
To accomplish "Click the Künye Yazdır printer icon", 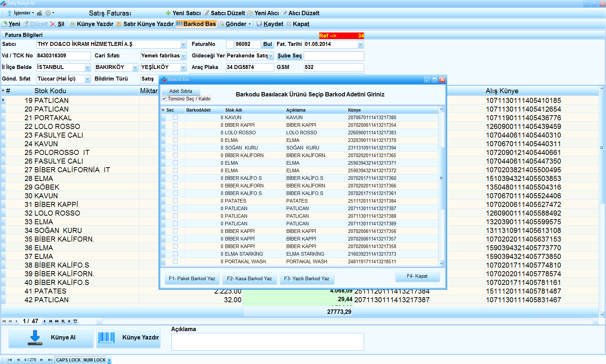I will (x=73, y=24).
